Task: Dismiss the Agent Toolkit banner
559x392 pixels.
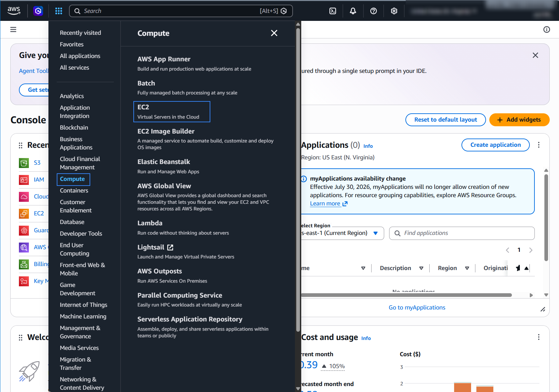Action: click(x=535, y=55)
